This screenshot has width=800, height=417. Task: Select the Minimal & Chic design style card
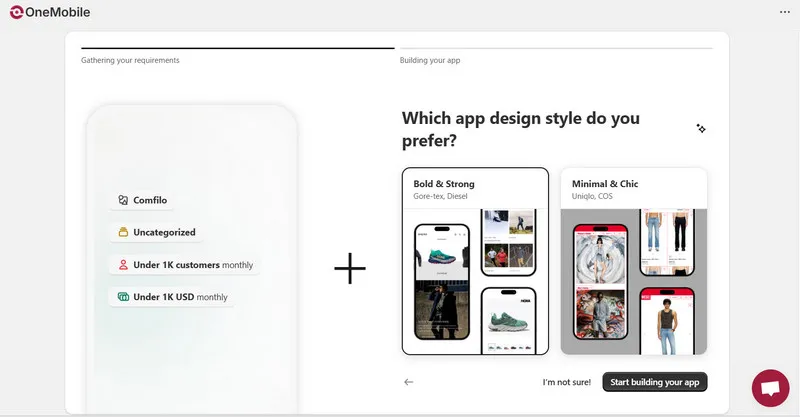(x=634, y=261)
